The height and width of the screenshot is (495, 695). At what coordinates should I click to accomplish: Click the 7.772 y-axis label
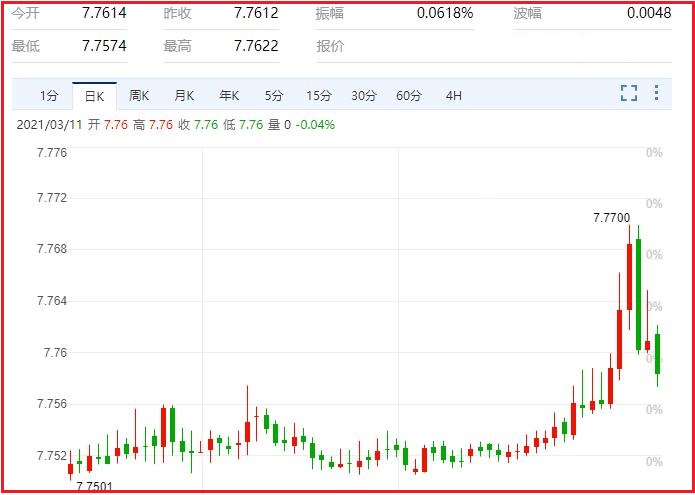tap(52, 198)
